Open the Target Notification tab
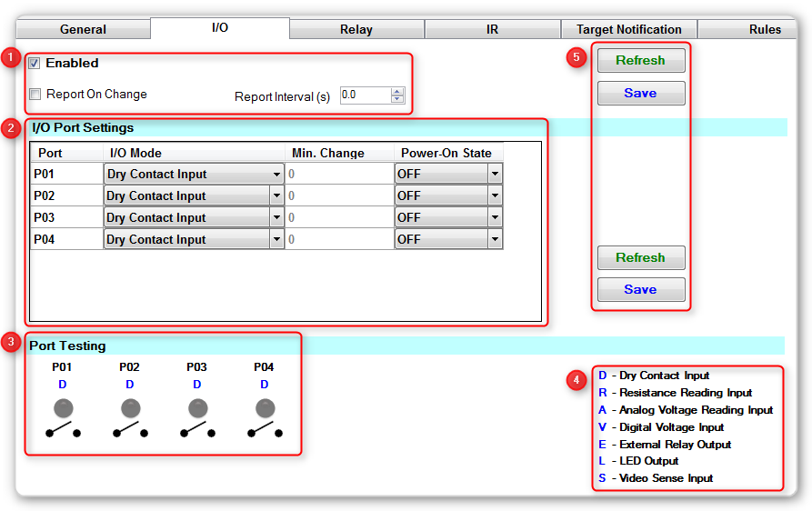This screenshot has height=511, width=812. click(629, 29)
